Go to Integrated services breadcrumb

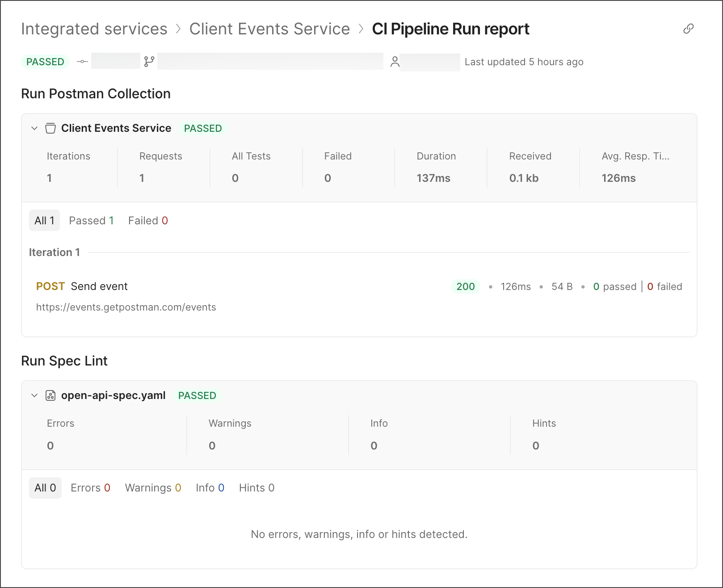(94, 29)
